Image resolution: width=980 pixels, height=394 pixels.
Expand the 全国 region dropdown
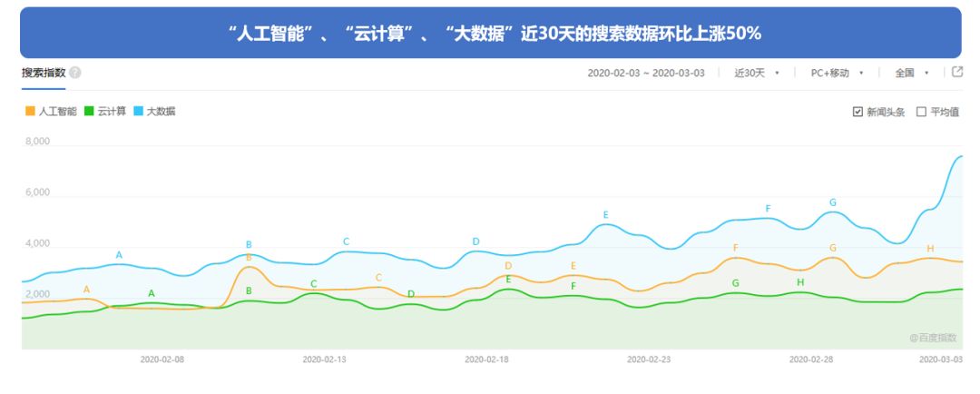pyautogui.click(x=911, y=73)
